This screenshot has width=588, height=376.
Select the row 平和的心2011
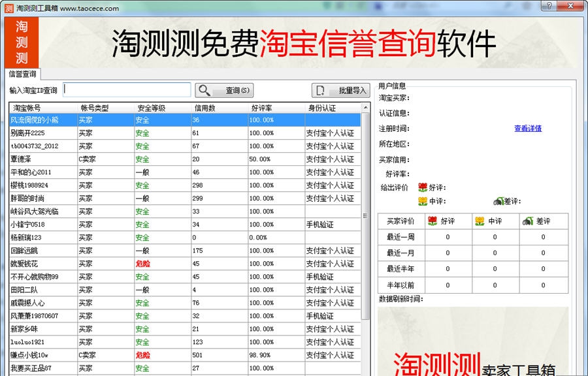tap(185, 172)
